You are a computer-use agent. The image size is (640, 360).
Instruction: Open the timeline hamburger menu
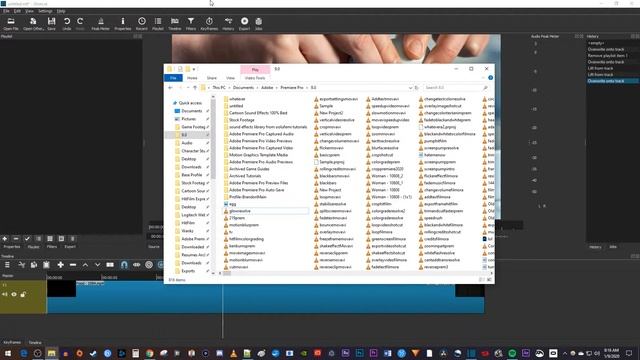tap(7, 265)
